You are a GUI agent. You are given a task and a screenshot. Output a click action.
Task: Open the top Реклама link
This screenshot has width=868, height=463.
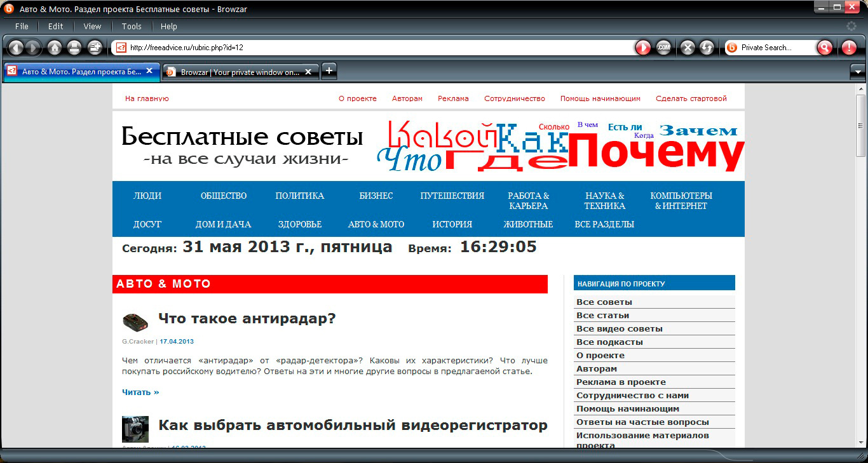click(x=453, y=98)
